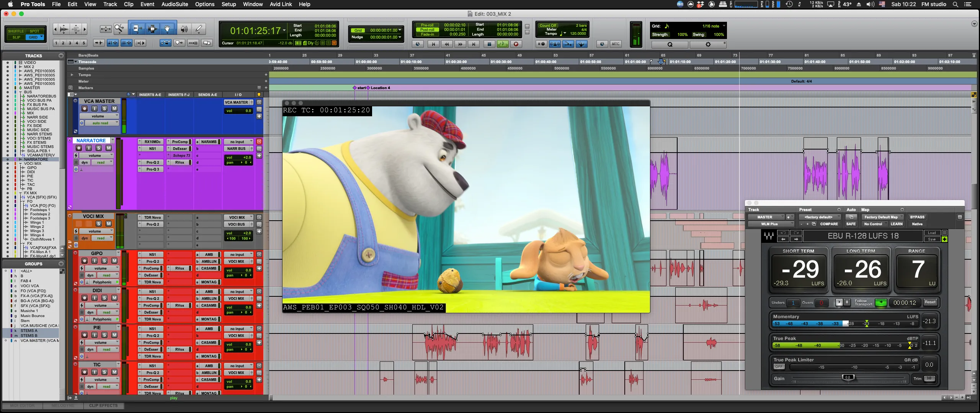Select STEMS A group in list

pyautogui.click(x=29, y=330)
